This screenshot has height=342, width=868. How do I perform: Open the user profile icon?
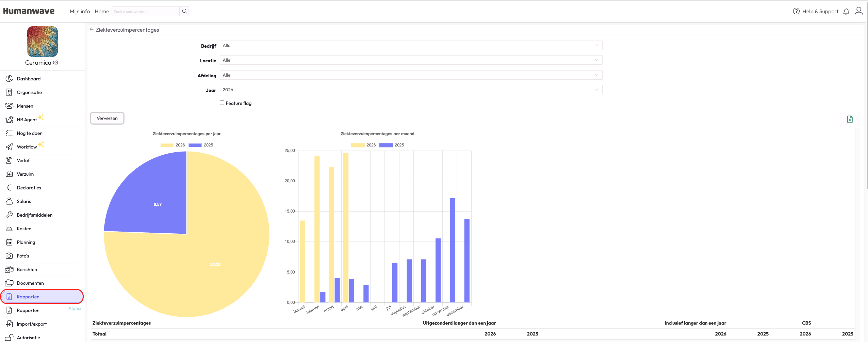point(859,12)
